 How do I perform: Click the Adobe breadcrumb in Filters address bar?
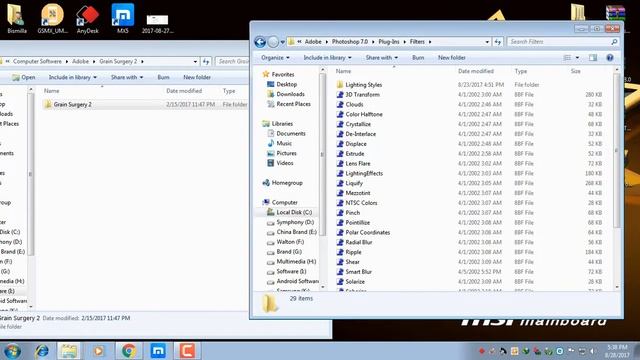(x=313, y=42)
